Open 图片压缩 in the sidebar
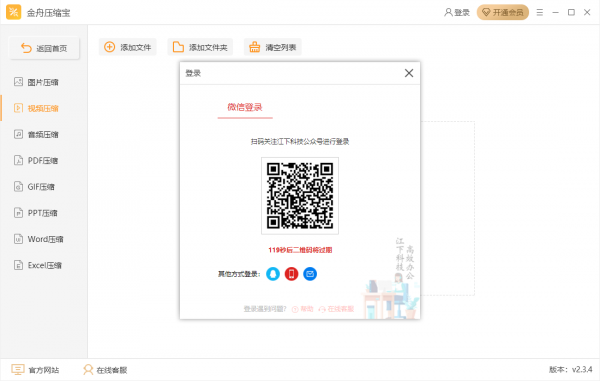Viewport: 600px width, 381px height. click(36, 82)
